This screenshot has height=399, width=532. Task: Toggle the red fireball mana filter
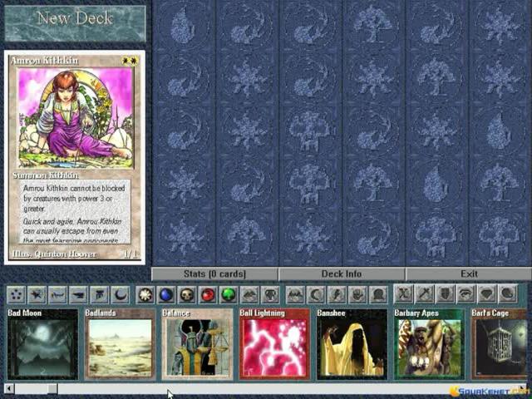[x=208, y=294]
